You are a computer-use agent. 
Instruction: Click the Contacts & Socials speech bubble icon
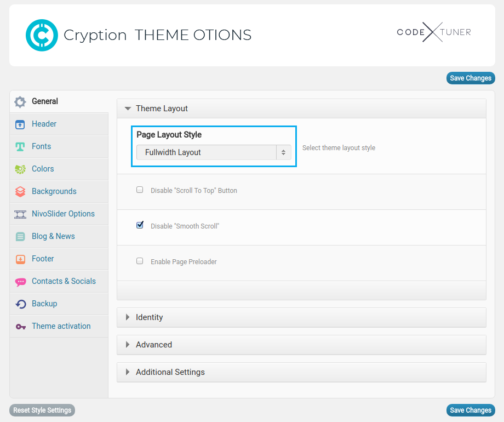(x=20, y=282)
